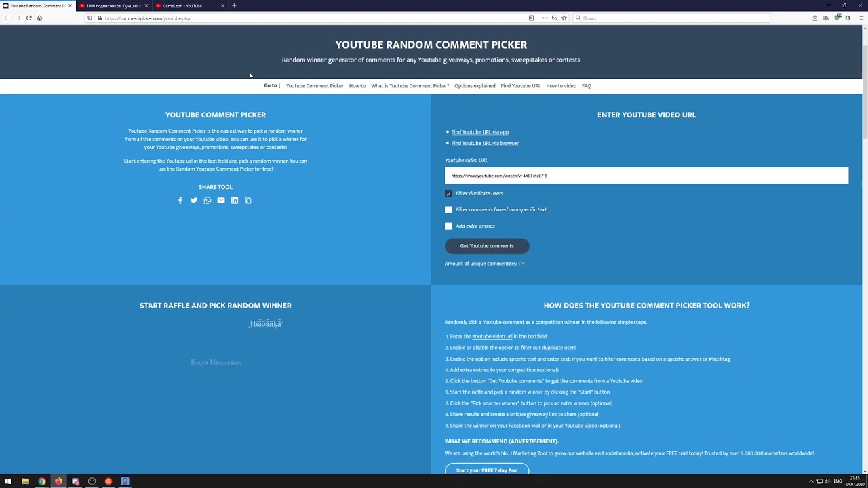Share tool via email envelope icon

pos(221,201)
